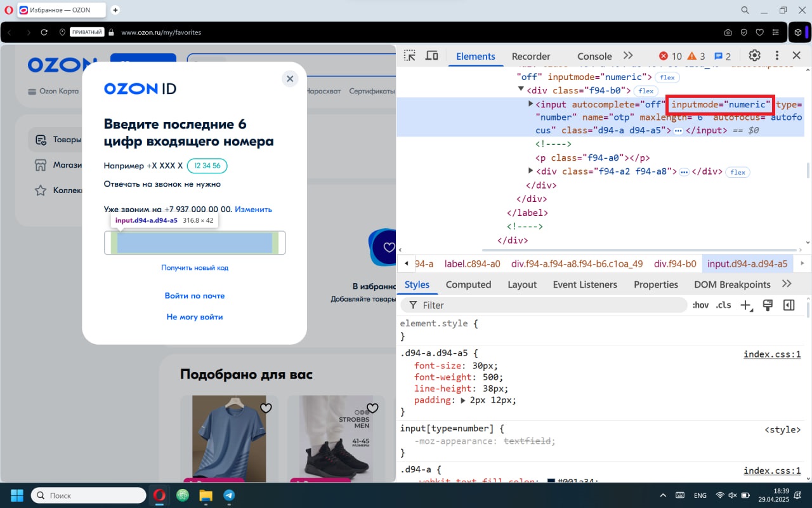Open the Properties tab

(656, 284)
